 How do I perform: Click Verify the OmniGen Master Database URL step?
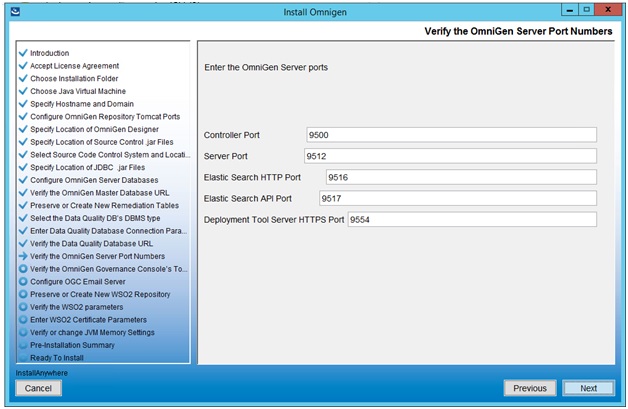(100, 193)
